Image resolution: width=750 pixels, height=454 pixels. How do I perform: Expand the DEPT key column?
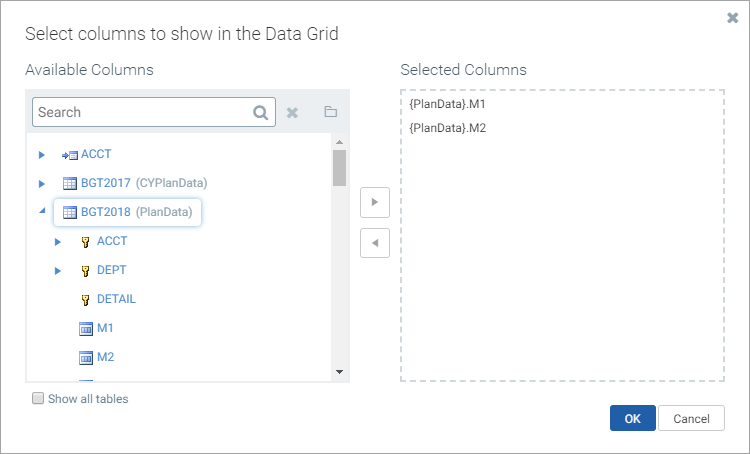[x=57, y=271]
